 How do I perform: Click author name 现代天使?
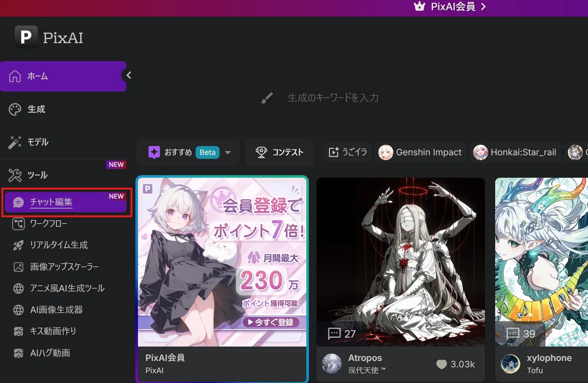pyautogui.click(x=367, y=370)
